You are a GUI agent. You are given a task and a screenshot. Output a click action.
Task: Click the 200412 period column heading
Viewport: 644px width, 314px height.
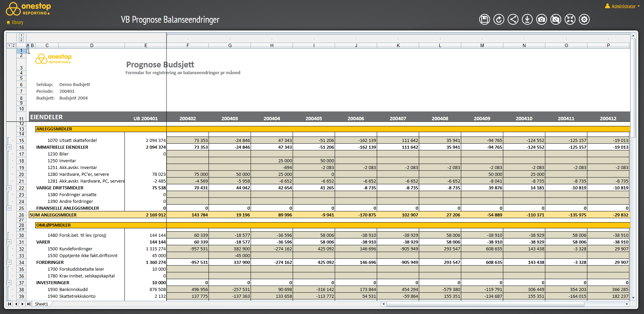click(608, 119)
